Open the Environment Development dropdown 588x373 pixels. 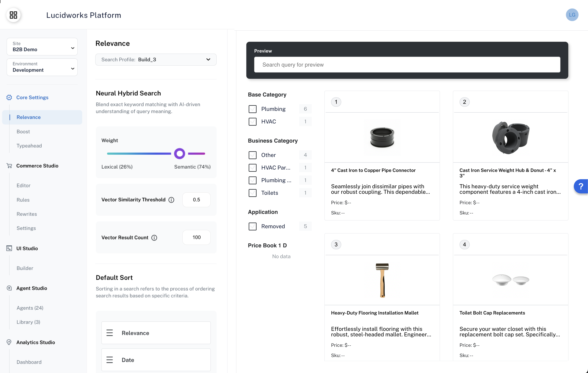click(x=42, y=67)
